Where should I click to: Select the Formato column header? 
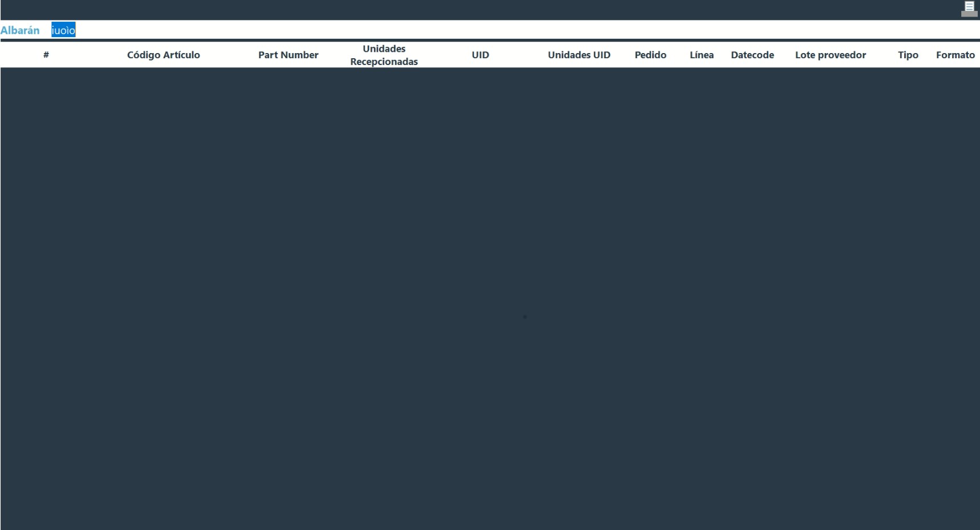click(955, 55)
